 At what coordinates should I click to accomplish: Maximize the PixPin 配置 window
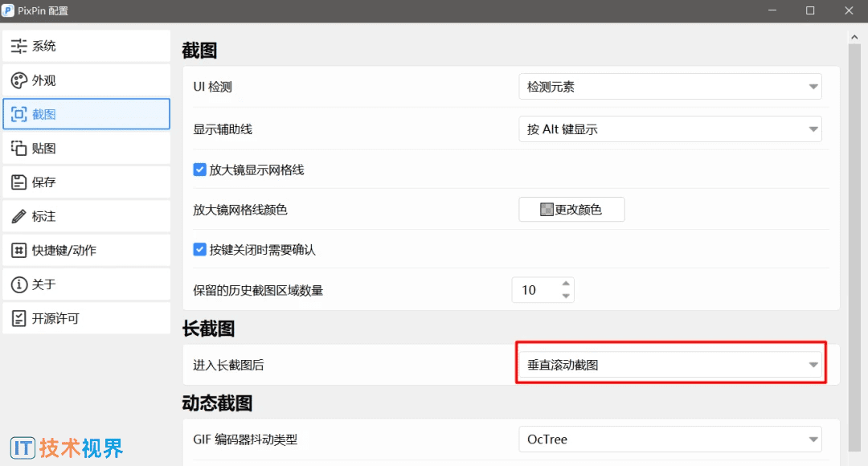tap(810, 10)
